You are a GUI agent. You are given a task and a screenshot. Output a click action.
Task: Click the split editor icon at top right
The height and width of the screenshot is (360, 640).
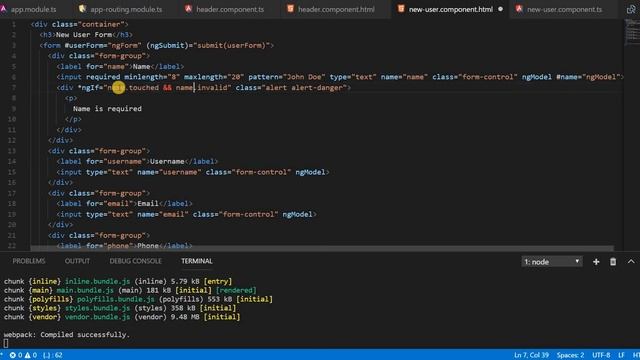631,9
